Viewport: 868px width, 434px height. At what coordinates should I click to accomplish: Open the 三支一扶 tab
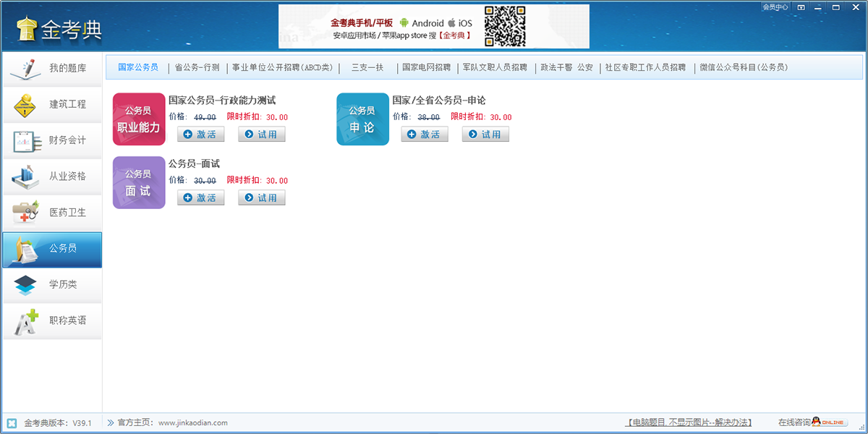coord(367,68)
